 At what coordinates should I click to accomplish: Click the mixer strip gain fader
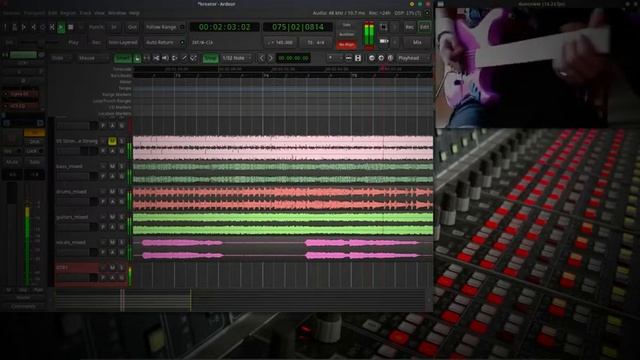(x=12, y=234)
